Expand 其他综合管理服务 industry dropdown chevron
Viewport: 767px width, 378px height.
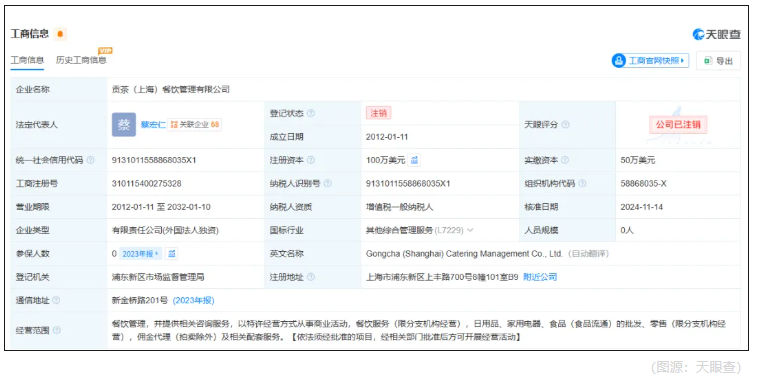(470, 230)
